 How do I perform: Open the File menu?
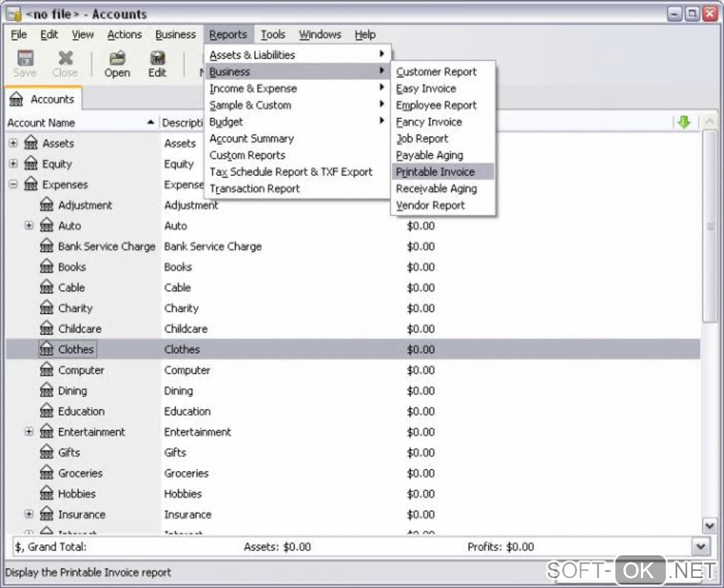[x=19, y=35]
